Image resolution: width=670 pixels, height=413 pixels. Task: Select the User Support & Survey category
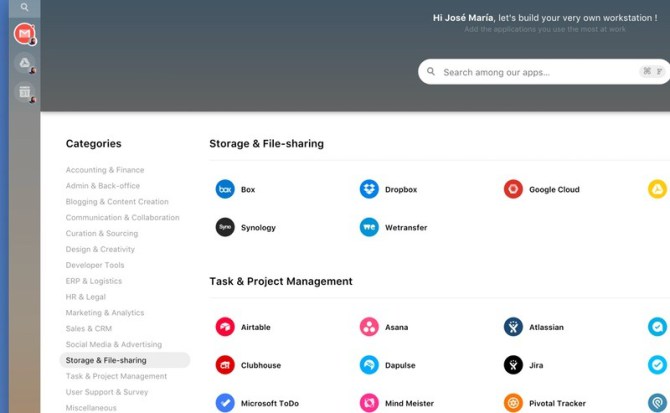(x=107, y=392)
